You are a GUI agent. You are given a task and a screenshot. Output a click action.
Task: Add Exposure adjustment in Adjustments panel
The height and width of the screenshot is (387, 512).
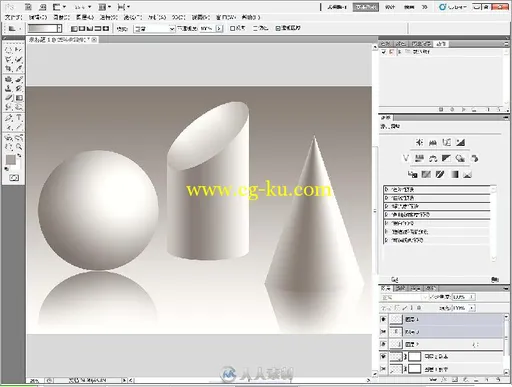pyautogui.click(x=461, y=143)
